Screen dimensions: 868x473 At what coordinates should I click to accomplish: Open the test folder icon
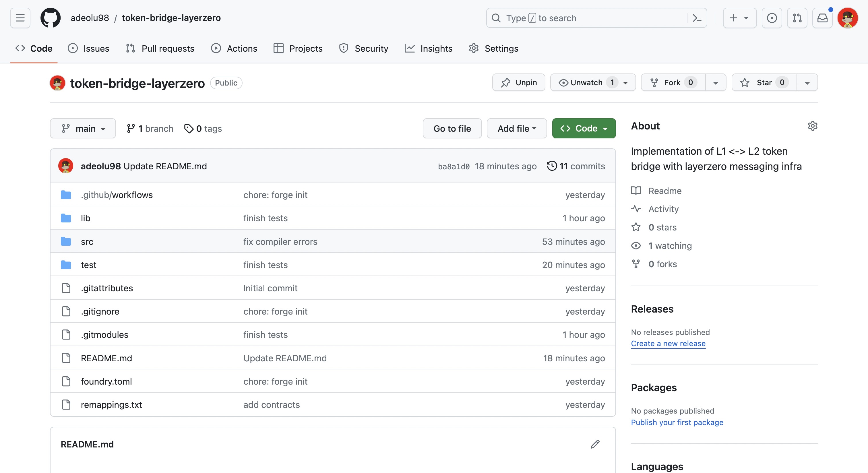tap(66, 265)
